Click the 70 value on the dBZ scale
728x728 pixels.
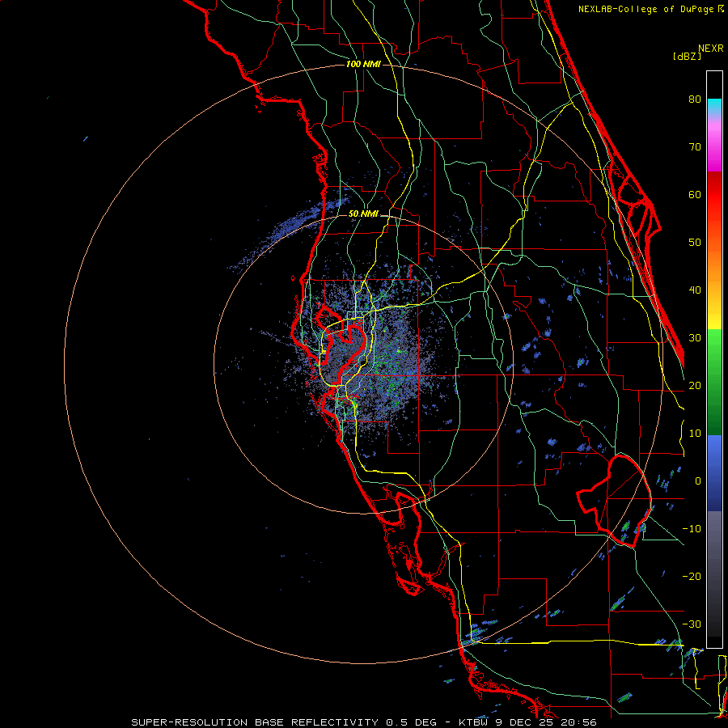click(x=695, y=146)
